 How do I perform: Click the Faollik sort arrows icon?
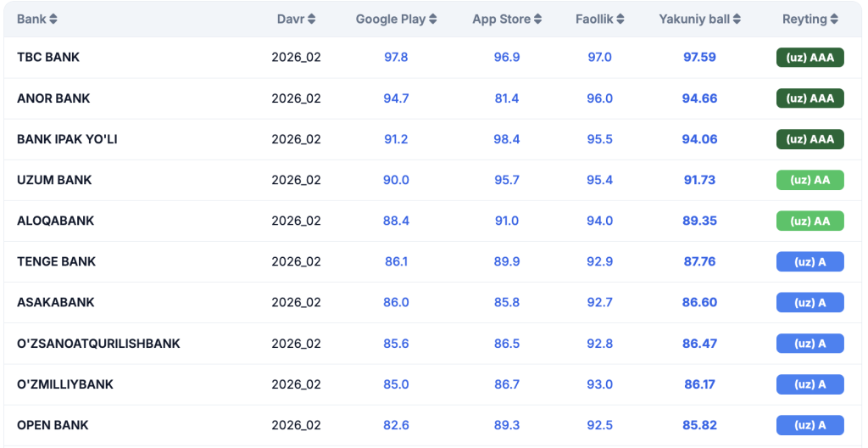(620, 20)
